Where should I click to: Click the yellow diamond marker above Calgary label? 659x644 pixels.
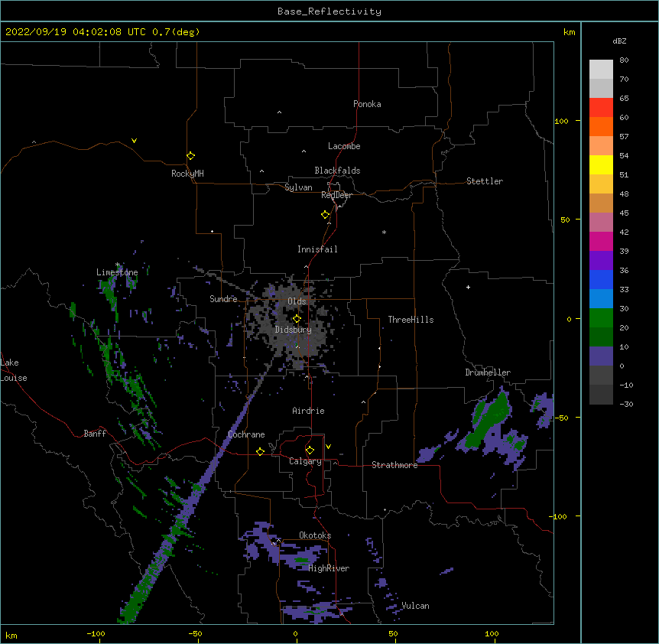(310, 450)
